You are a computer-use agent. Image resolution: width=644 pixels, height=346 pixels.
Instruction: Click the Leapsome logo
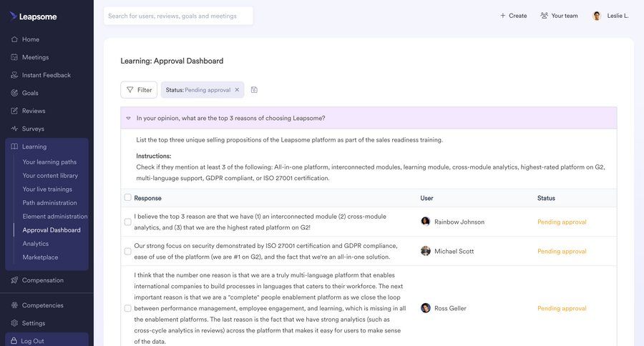33,16
